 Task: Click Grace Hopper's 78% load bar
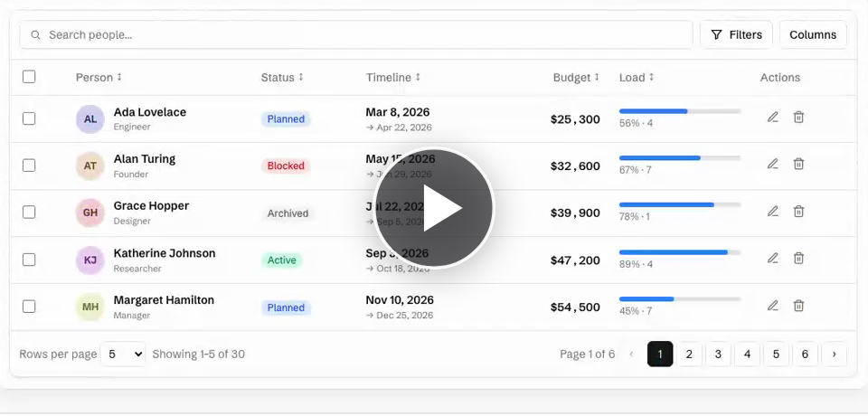[680, 205]
